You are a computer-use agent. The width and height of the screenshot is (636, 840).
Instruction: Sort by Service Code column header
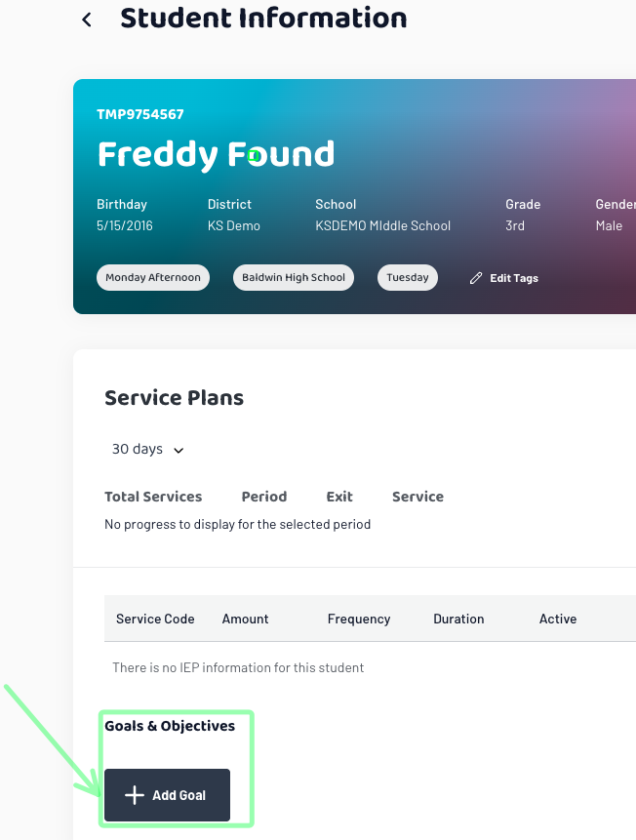click(x=155, y=619)
